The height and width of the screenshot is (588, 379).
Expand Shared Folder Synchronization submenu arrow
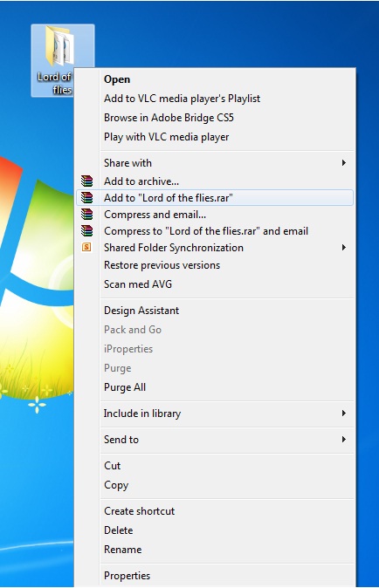click(x=343, y=248)
